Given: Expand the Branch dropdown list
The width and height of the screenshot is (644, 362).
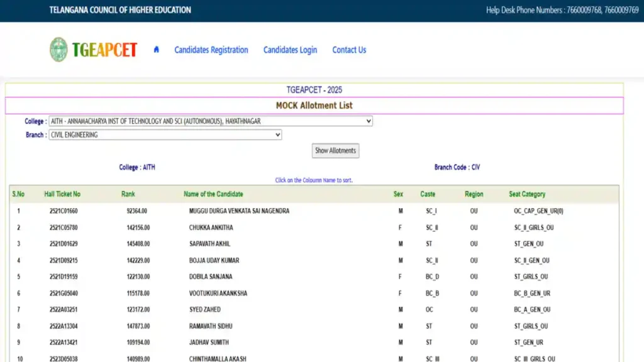Looking at the screenshot, I should [x=165, y=134].
